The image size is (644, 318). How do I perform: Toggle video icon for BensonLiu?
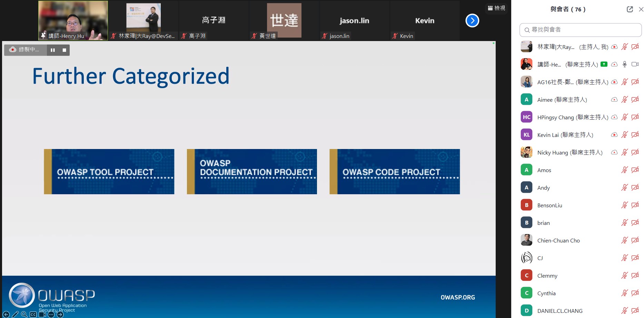635,205
